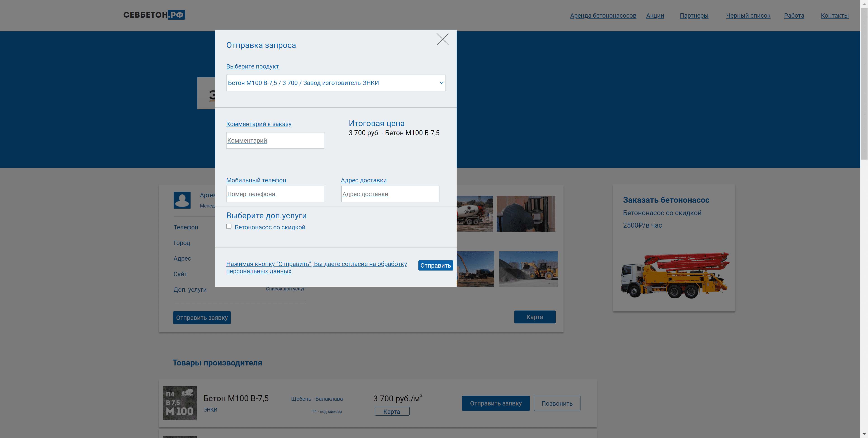Click the Список доп услуг text
The height and width of the screenshot is (438, 868).
(x=285, y=289)
